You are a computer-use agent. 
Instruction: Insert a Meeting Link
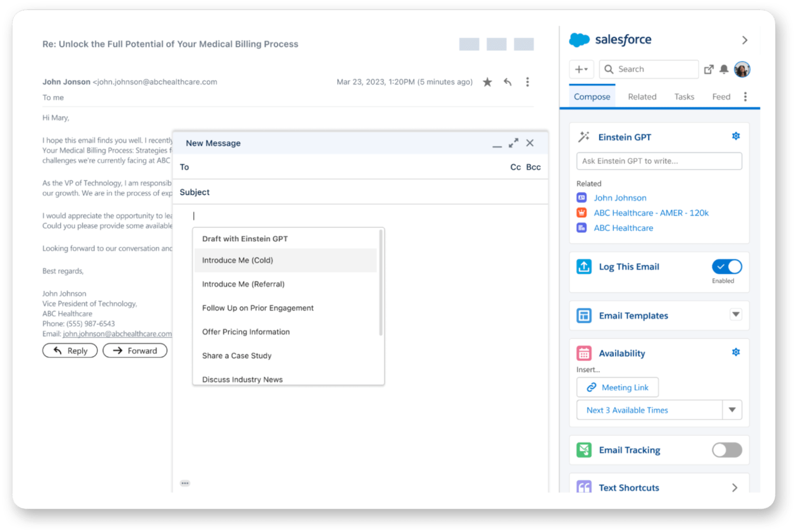coord(617,387)
